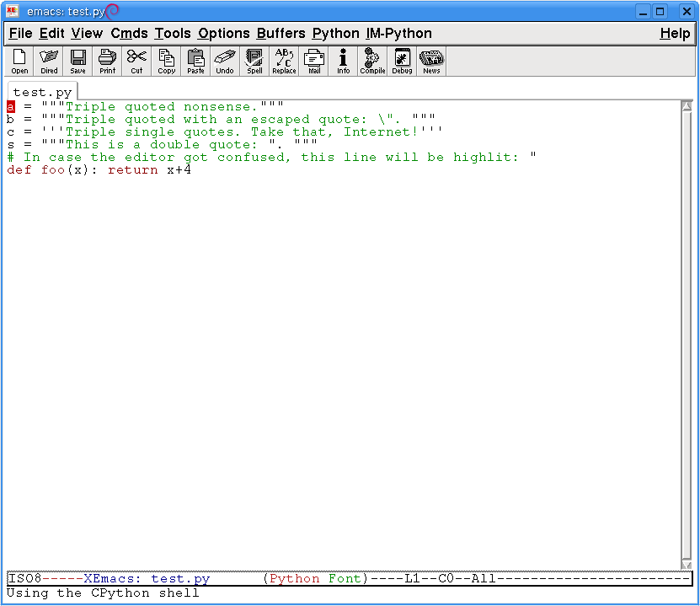Click scrollbar down arrow

point(687,565)
